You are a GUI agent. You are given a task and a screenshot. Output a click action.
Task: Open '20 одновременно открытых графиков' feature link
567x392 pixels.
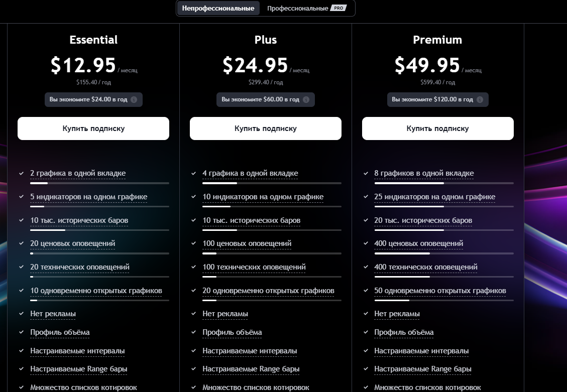click(x=268, y=291)
